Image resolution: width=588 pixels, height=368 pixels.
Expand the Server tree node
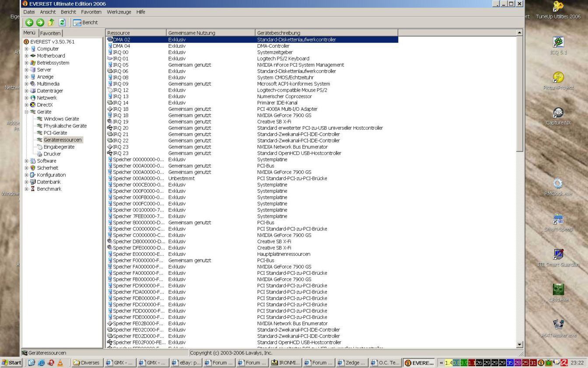tap(27, 70)
